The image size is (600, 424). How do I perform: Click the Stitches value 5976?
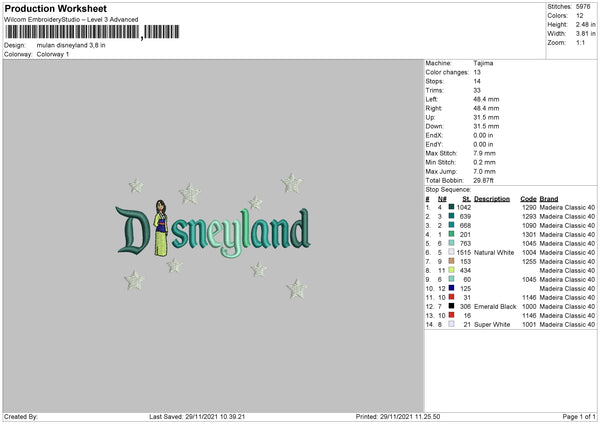pos(583,7)
